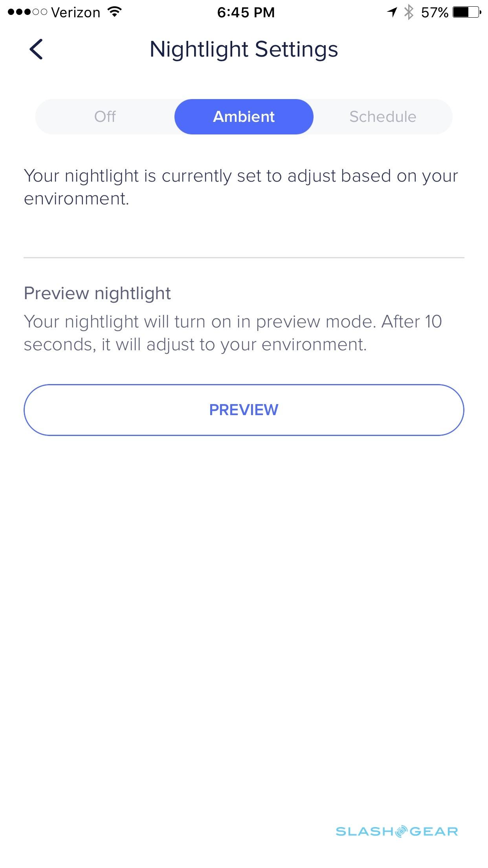Tap the Bluetooth status icon

click(x=409, y=12)
